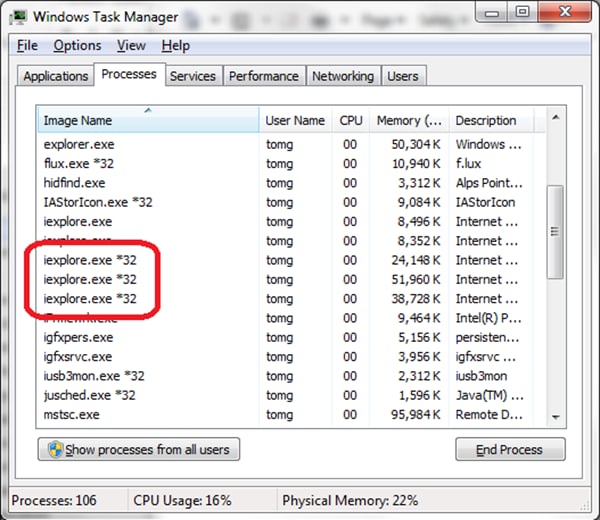This screenshot has width=600, height=520.
Task: Click Physical Memory: 22% status entry
Action: 350,500
